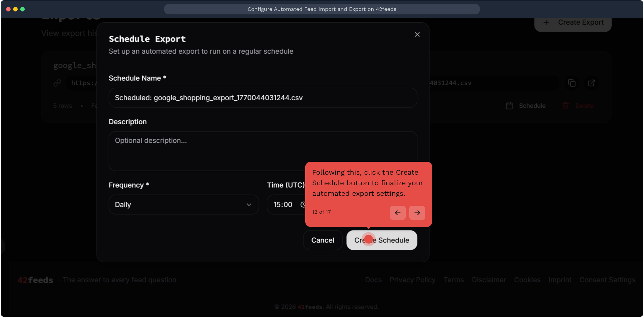Open export link in new window icon

point(591,83)
